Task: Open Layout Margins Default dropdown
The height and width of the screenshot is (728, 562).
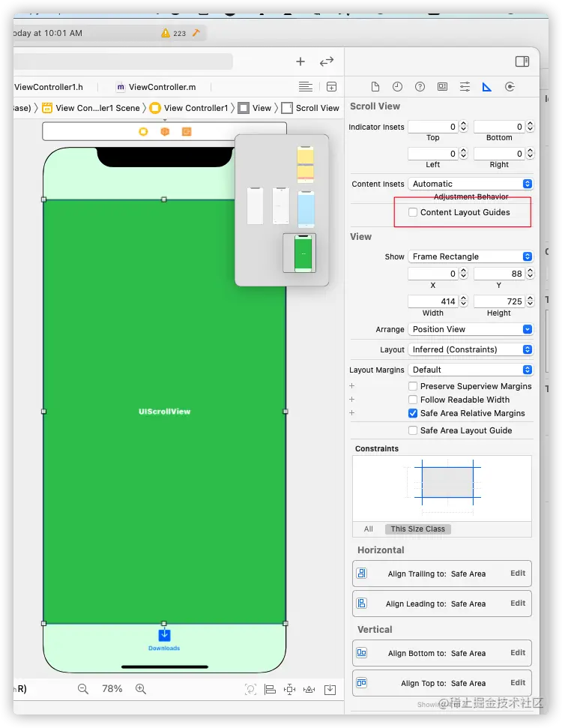Action: point(471,370)
